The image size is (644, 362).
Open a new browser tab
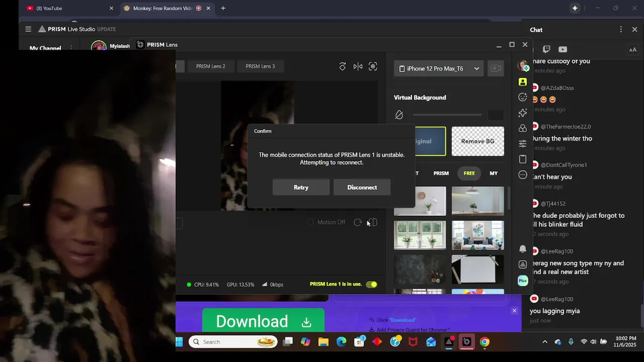pyautogui.click(x=223, y=8)
